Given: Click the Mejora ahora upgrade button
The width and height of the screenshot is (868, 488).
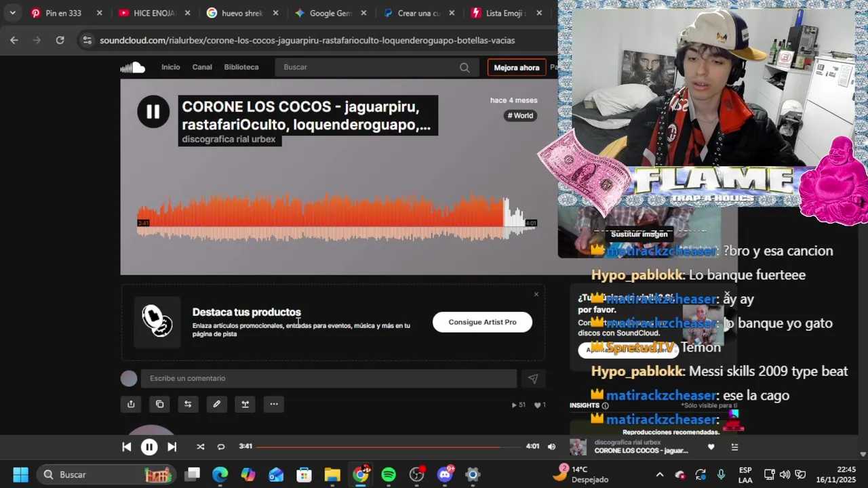Looking at the screenshot, I should click(517, 68).
